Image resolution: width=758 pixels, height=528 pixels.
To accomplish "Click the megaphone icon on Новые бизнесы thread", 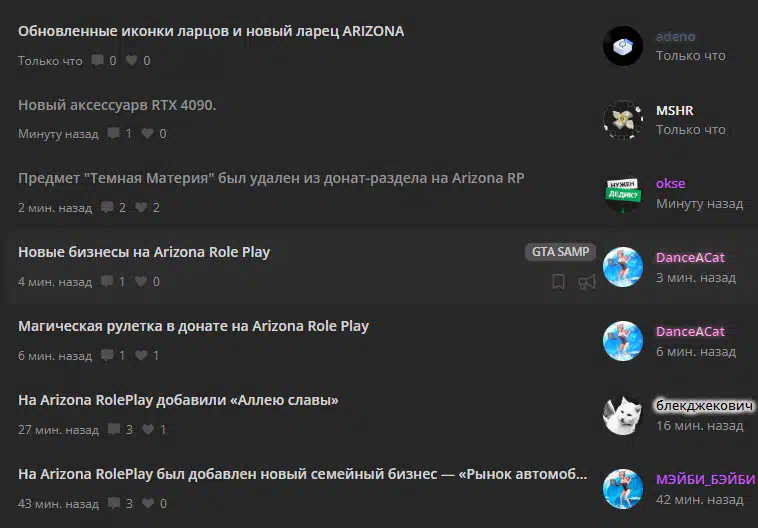I will click(x=586, y=282).
